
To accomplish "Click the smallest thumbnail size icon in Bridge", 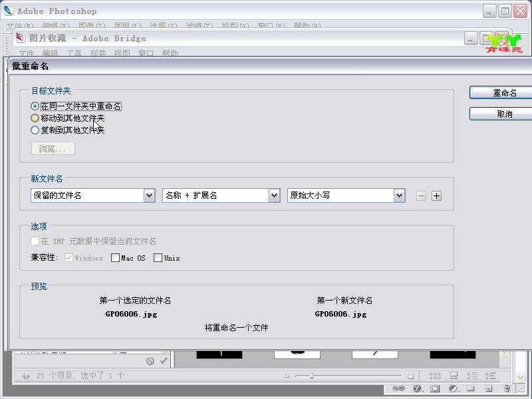I will click(287, 376).
